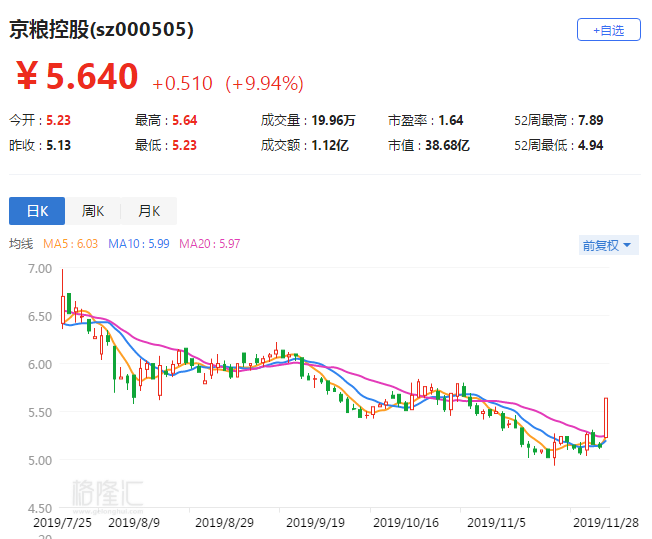Click the tall last red candlestick on 2019/11/28
Screen dimensions: 652x539
606,418
